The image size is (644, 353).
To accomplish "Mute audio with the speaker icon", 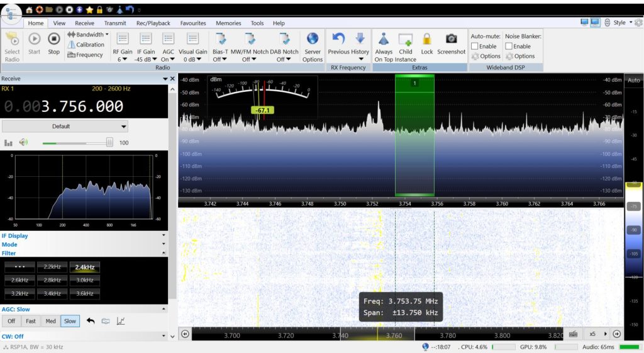I will pos(23,142).
